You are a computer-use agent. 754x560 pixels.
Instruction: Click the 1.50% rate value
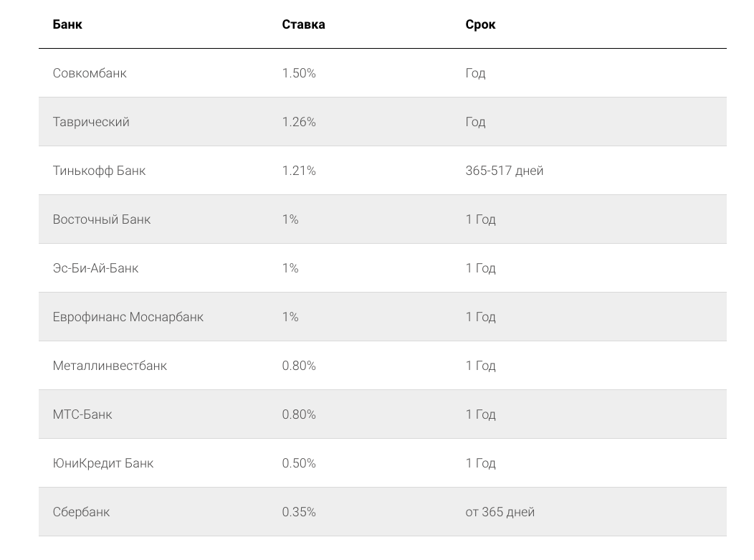(x=299, y=73)
